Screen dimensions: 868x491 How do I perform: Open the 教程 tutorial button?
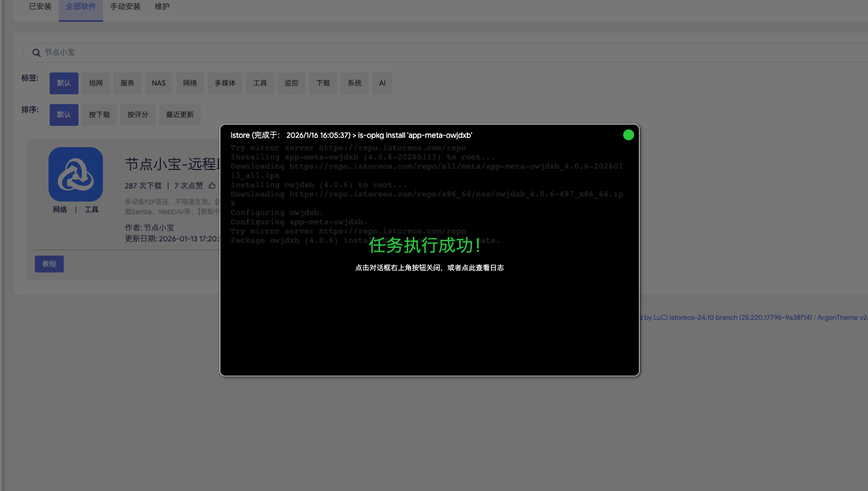(x=49, y=264)
